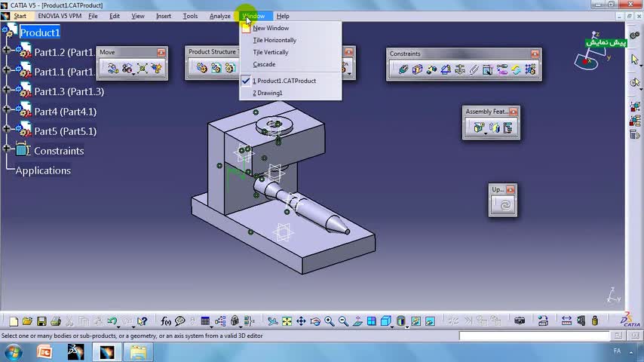Viewport: 644px width, 362px height.
Task: Click the Split assembly feature icon
Action: coord(479,127)
